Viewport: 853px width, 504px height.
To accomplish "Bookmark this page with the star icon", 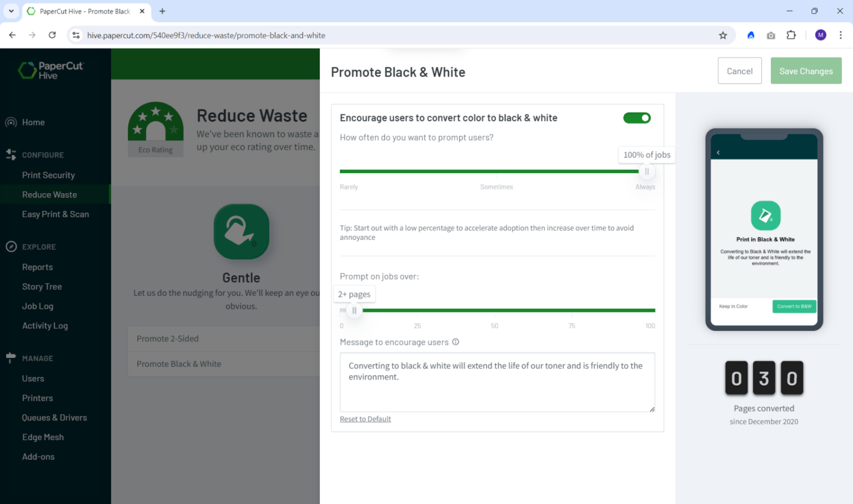I will click(722, 36).
